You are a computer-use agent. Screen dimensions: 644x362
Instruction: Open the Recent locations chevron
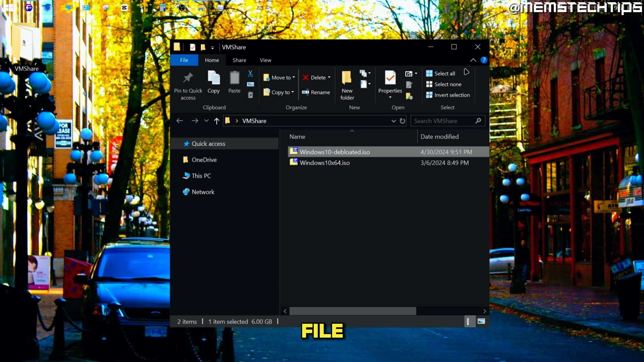206,121
